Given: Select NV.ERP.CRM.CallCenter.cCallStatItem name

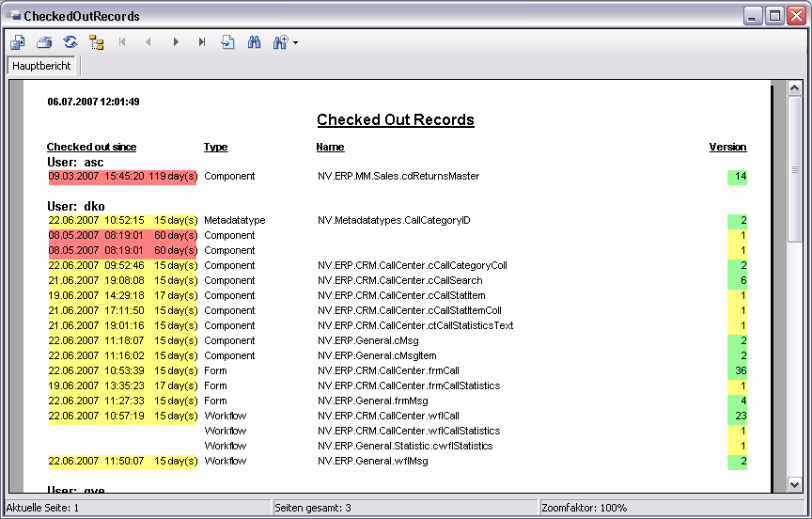Looking at the screenshot, I should tap(401, 295).
